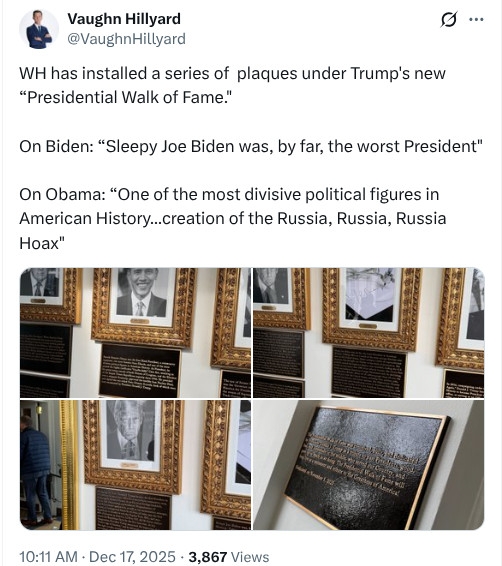
Task: Open the Obama portrait photo thumbnail
Action: (135, 332)
